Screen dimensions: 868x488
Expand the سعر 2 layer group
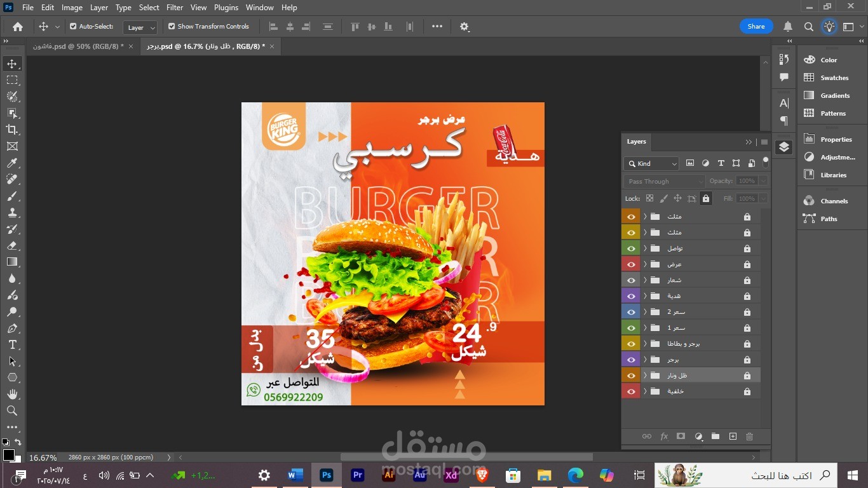click(645, 312)
